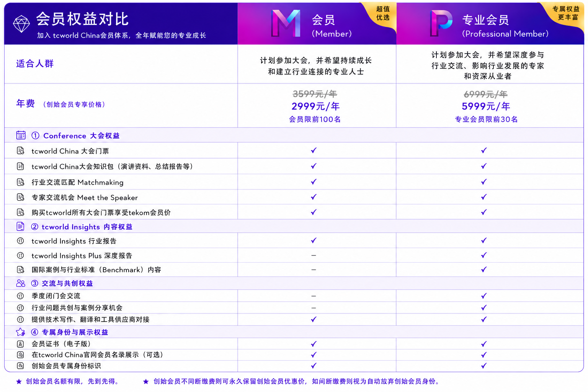588x392 pixels.
Task: Click the 专业会员 (Professional Member) column heading
Action: [x=505, y=26]
